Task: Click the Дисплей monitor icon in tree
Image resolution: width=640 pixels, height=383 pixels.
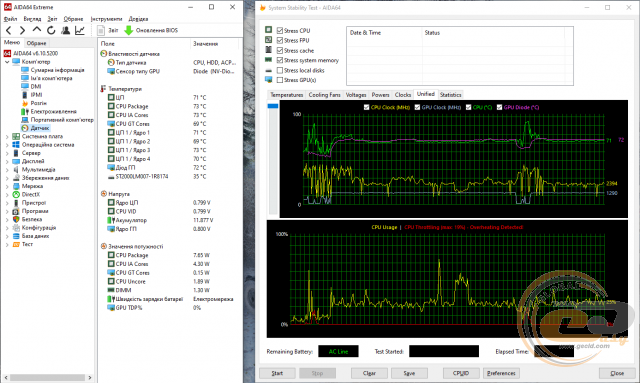Action: coord(16,161)
